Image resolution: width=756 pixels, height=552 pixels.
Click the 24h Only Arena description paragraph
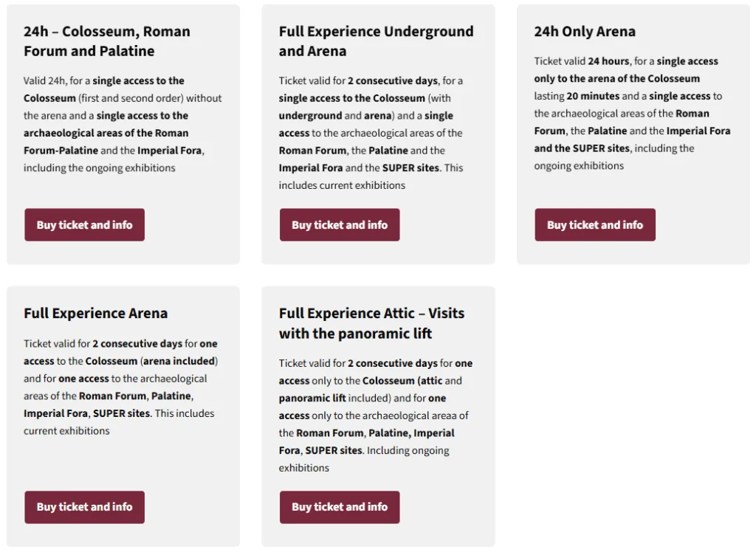(632, 114)
